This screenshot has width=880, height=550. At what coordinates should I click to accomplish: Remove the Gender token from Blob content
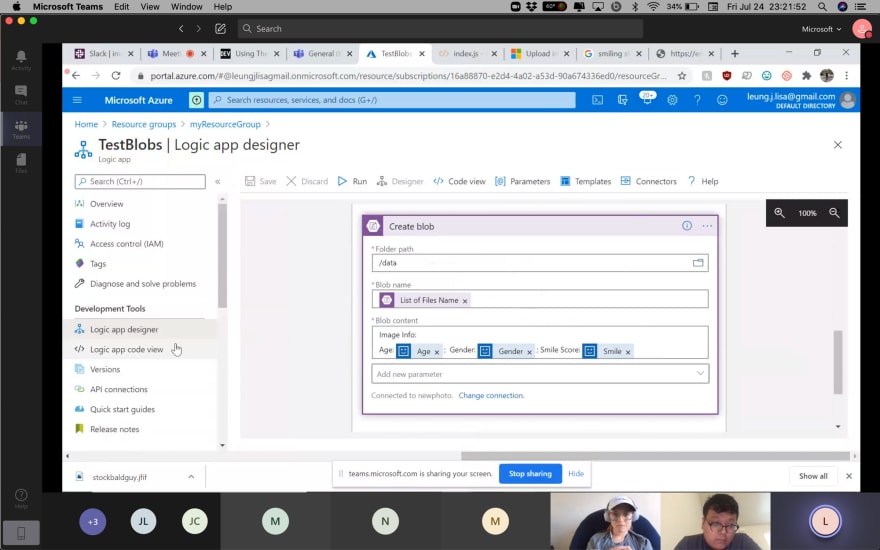529,352
